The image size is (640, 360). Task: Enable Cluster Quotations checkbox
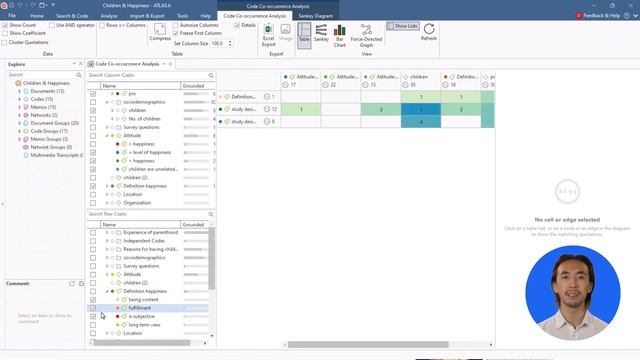coord(5,42)
